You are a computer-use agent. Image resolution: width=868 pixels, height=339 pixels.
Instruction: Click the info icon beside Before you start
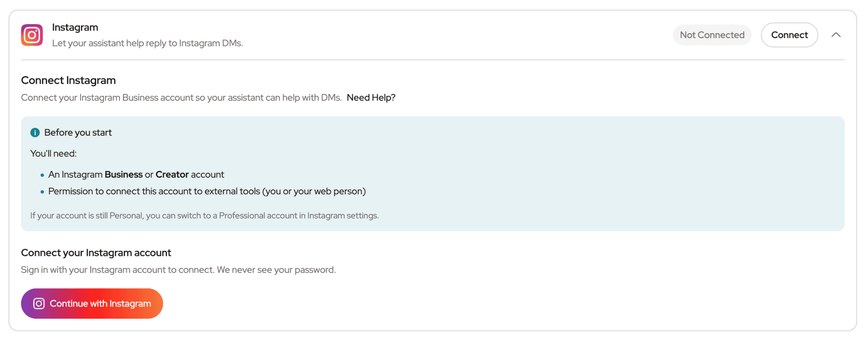pyautogui.click(x=35, y=132)
